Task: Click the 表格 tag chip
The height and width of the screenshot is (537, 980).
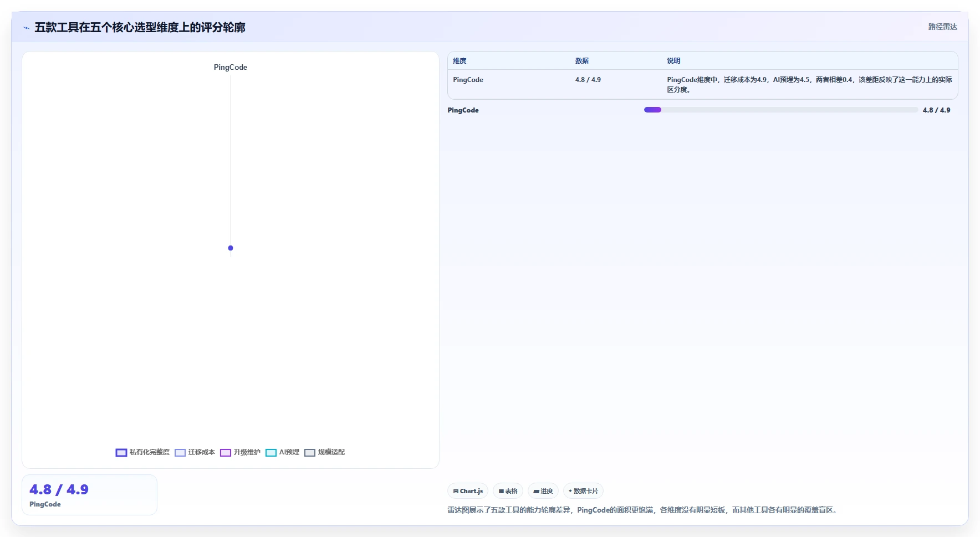Action: tap(508, 491)
